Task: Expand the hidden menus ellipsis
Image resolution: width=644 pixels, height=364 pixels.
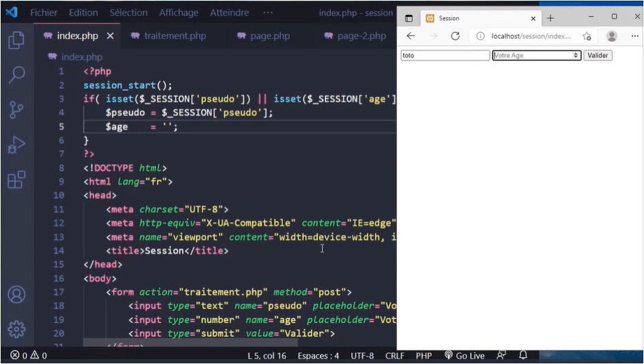Action: [268, 13]
